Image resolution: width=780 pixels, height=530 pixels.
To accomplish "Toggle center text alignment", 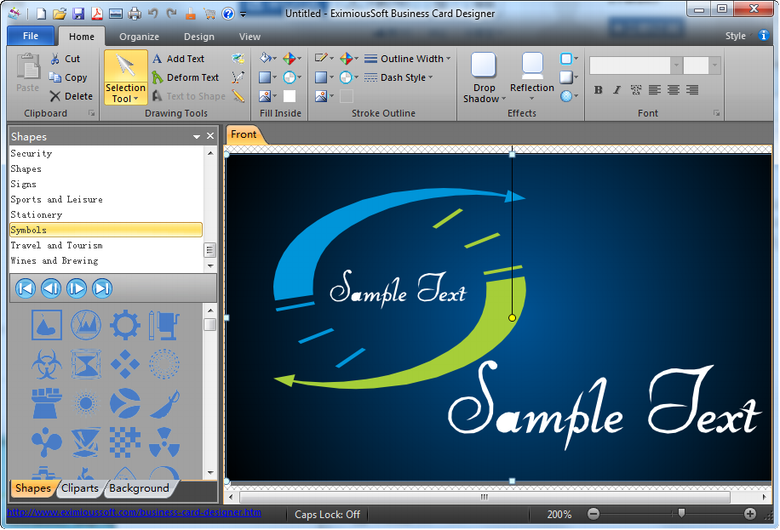I will point(673,90).
